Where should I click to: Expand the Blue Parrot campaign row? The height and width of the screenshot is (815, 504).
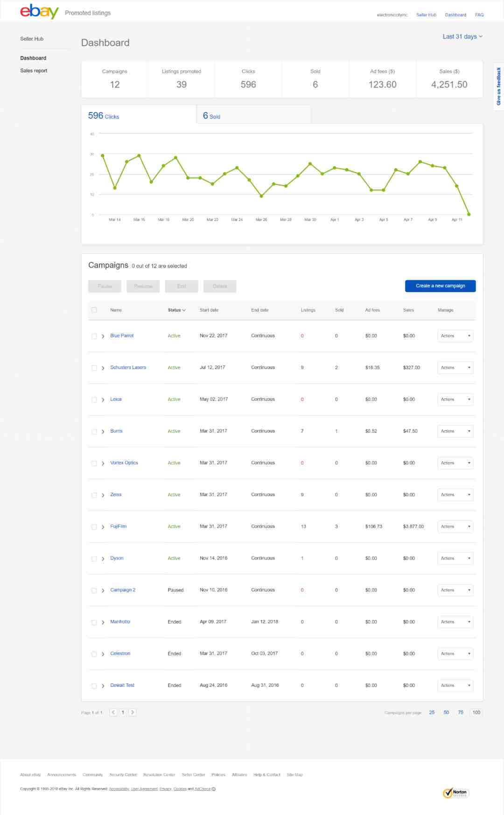point(103,336)
